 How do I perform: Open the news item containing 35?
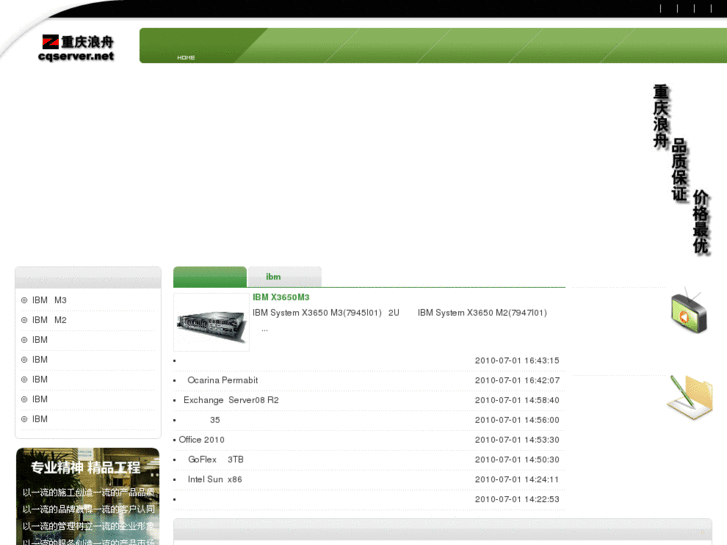pos(215,420)
